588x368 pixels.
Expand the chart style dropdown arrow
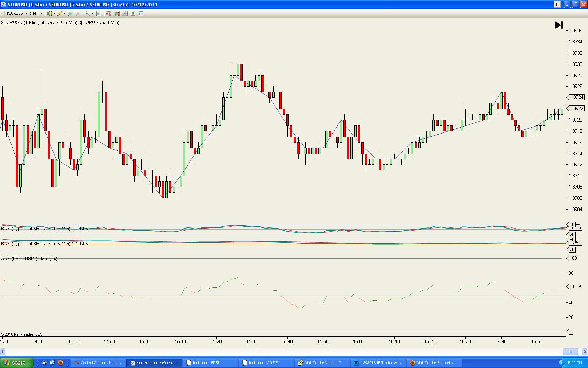point(54,13)
